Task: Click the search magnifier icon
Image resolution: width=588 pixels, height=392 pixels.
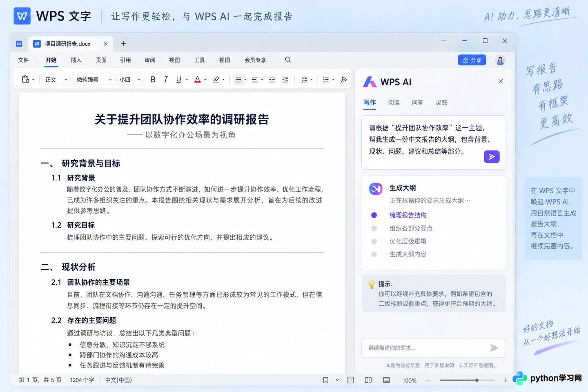Action: [x=288, y=60]
